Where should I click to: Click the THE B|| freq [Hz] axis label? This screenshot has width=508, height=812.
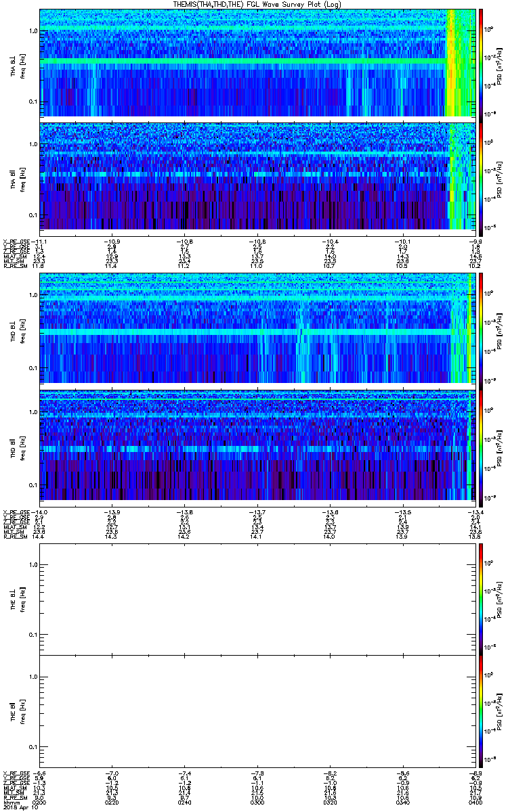point(22,710)
